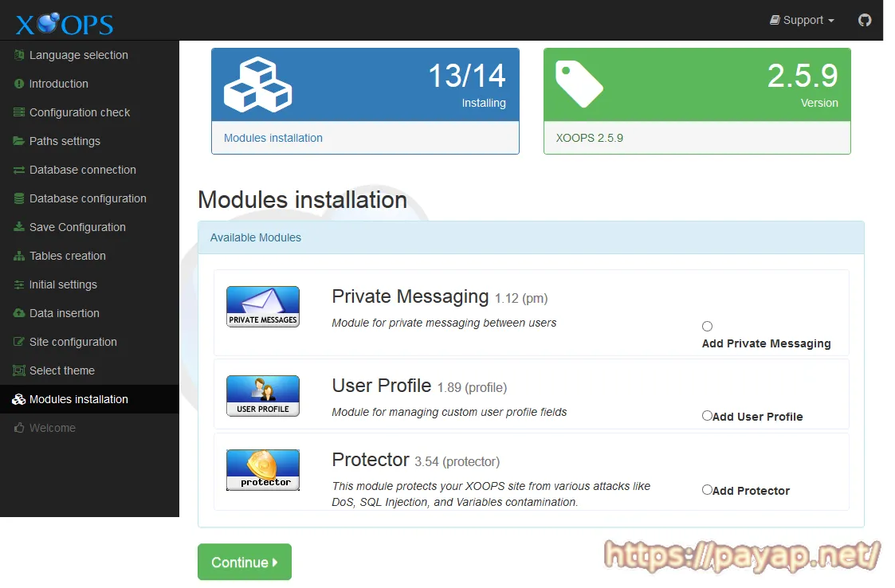Click the GitHub icon in the top bar
This screenshot has height=588, width=895.
coord(865,20)
